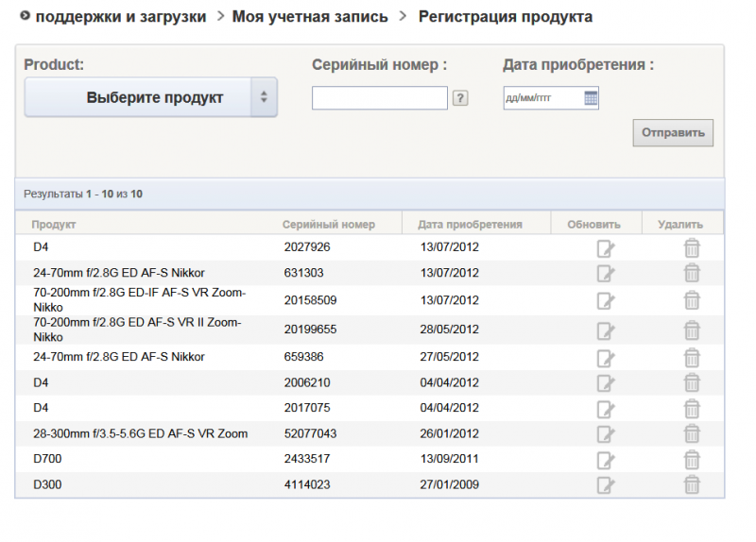Click the Отправить button
Screen dimensions: 756x542
(673, 132)
